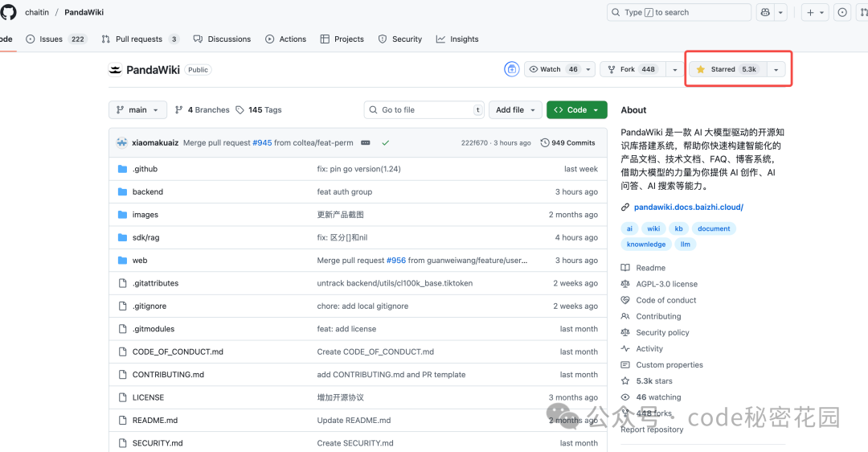Click the .gitignore file icon

[x=122, y=306]
